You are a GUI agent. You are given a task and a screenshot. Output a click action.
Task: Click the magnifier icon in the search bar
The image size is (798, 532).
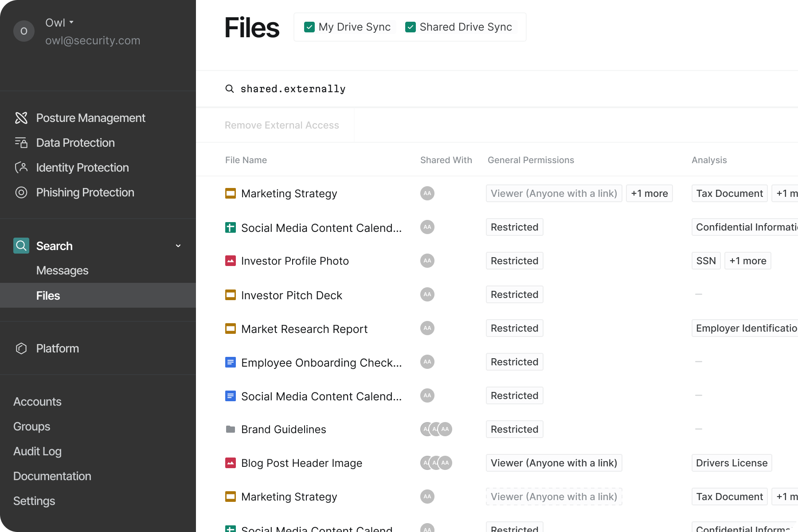[230, 89]
